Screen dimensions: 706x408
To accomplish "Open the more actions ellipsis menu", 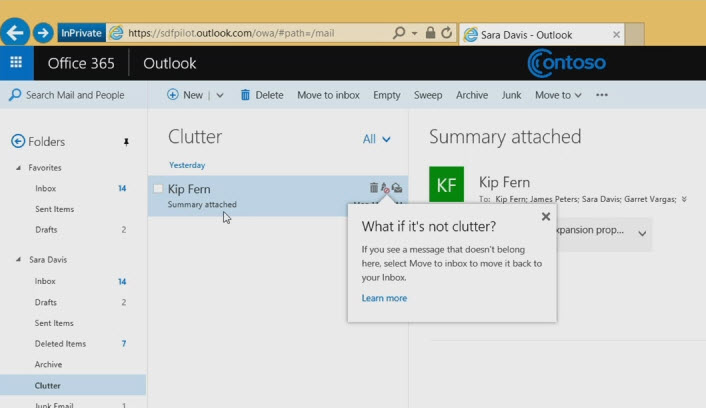I will pyautogui.click(x=602, y=95).
